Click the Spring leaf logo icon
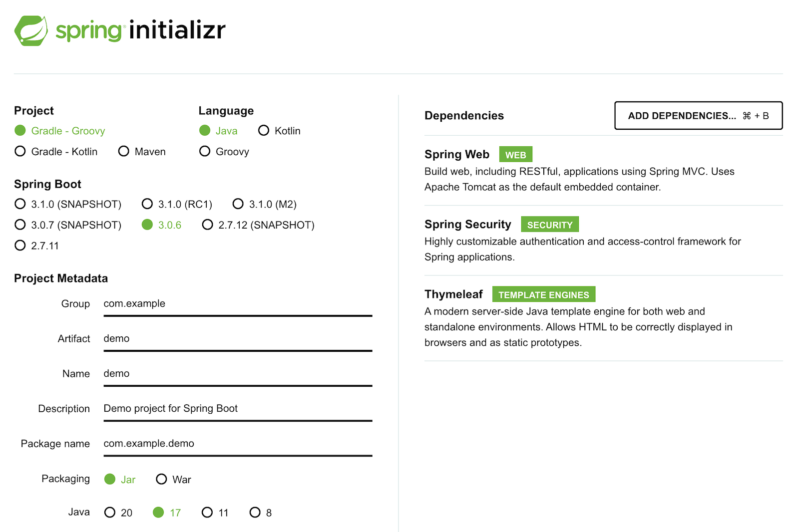Image resolution: width=799 pixels, height=532 pixels. (x=31, y=31)
